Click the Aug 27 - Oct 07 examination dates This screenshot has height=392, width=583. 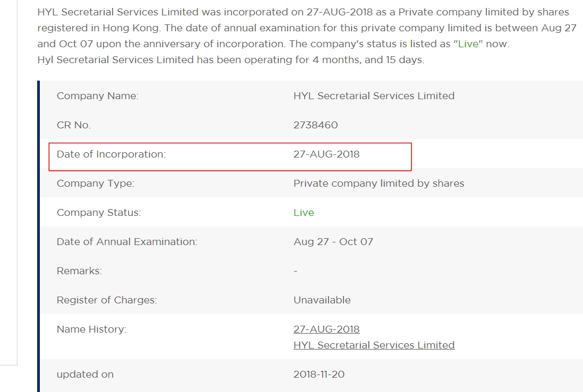[333, 242]
